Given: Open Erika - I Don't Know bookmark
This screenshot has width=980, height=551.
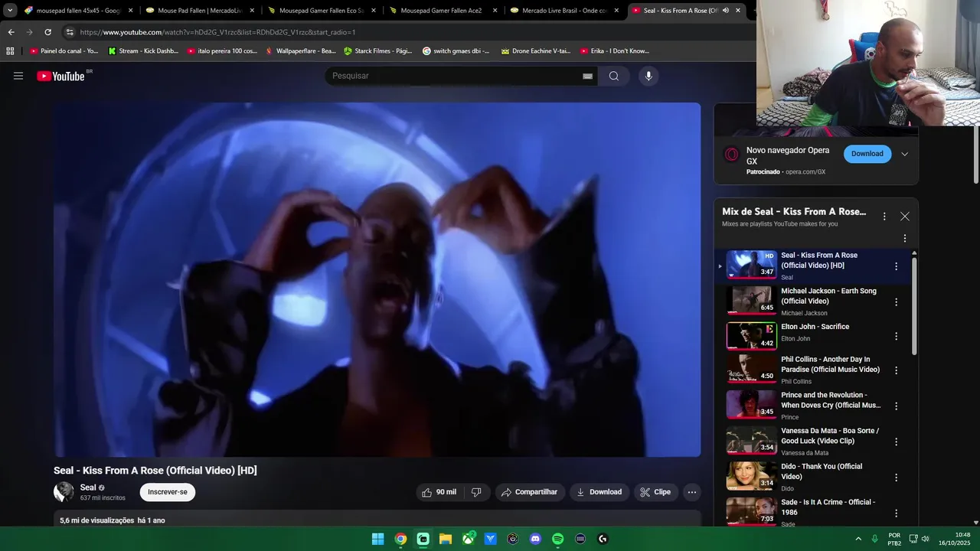Looking at the screenshot, I should [x=615, y=51].
